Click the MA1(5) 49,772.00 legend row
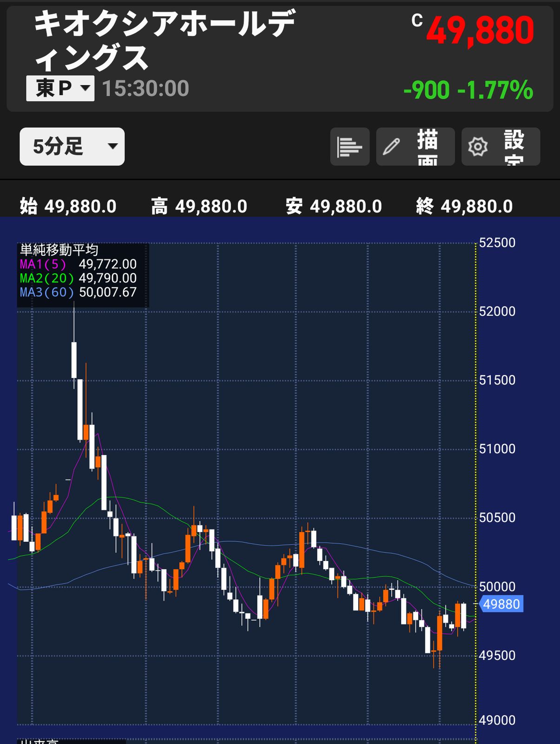This screenshot has width=560, height=744. 78,264
